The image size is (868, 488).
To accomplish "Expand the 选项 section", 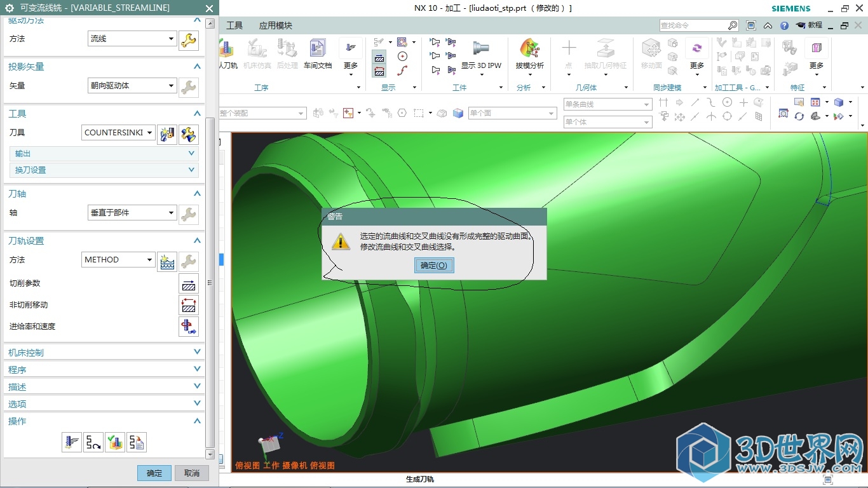I will [104, 404].
